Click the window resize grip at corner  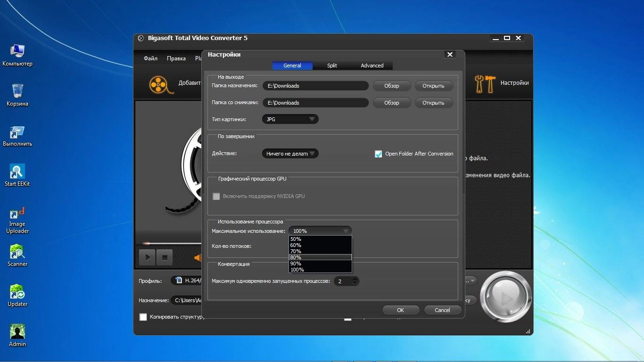point(528,331)
